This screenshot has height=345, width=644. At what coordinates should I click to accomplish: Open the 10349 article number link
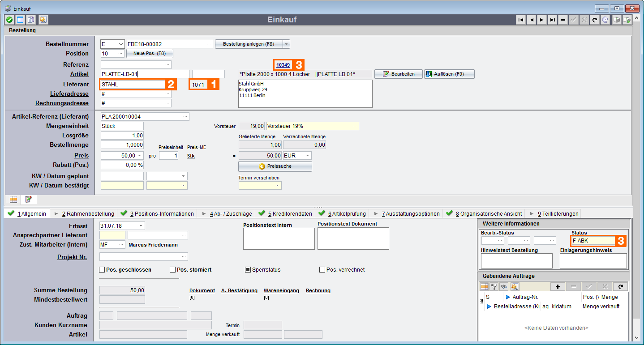pyautogui.click(x=283, y=65)
